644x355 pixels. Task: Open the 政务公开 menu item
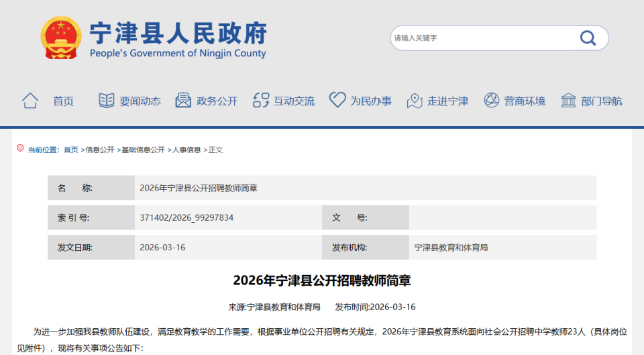[x=217, y=101]
